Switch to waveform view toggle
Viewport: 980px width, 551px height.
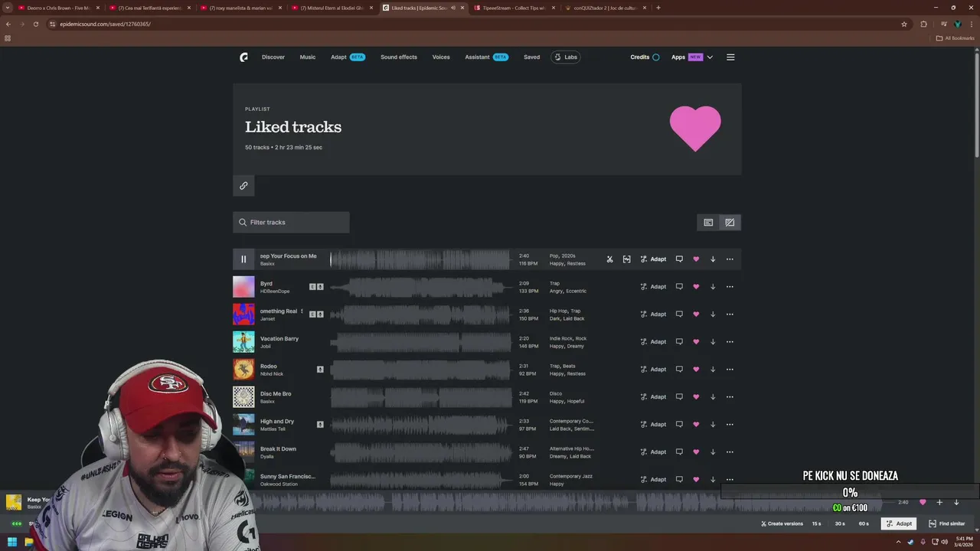pos(730,223)
